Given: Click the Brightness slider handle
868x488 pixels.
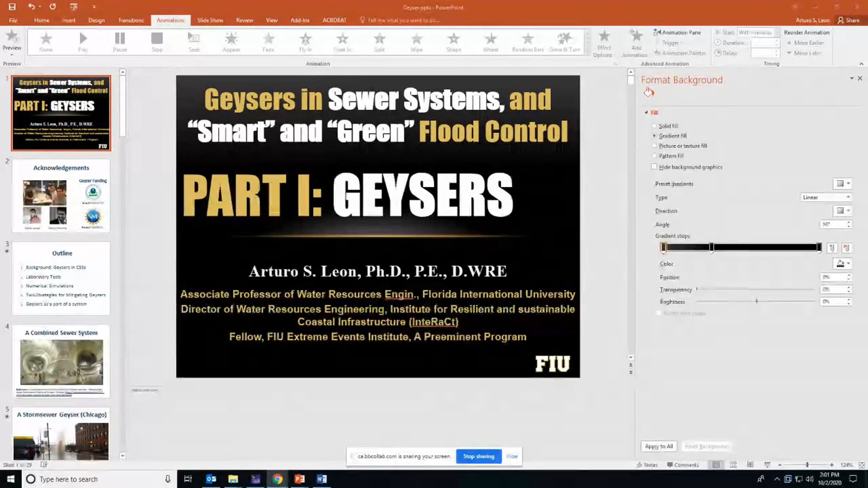Looking at the screenshot, I should coord(757,301).
